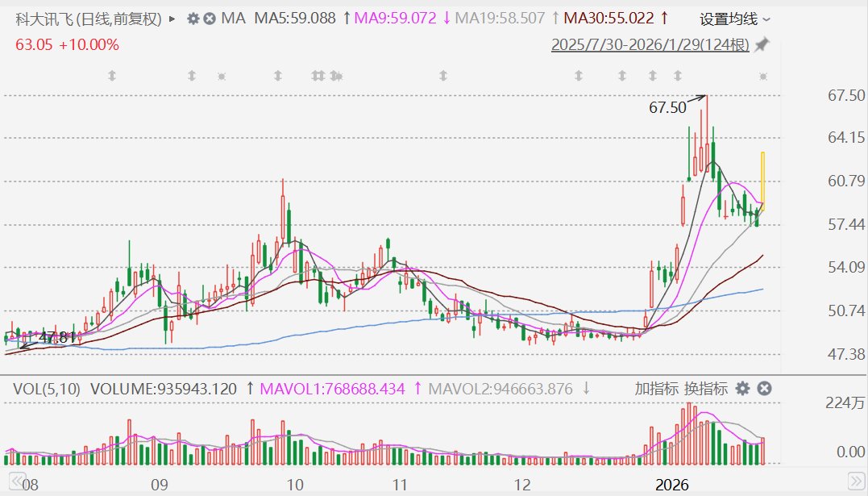
Task: Click the MAVOL1:768688.434 legend entry
Action: 340,389
